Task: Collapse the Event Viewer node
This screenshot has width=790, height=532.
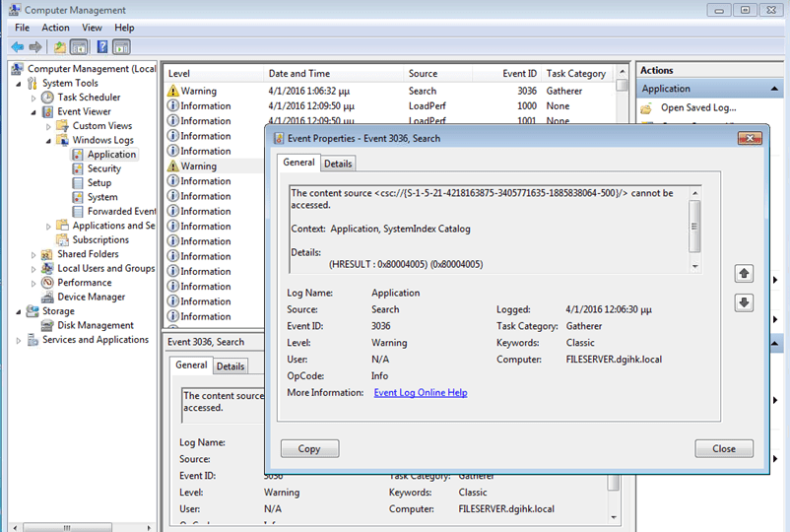Action: [33, 112]
